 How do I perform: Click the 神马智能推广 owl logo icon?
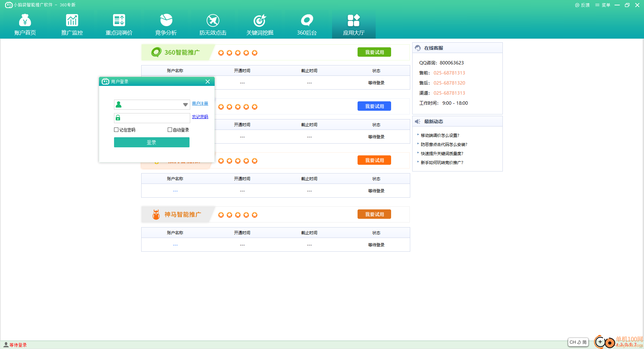tap(156, 214)
